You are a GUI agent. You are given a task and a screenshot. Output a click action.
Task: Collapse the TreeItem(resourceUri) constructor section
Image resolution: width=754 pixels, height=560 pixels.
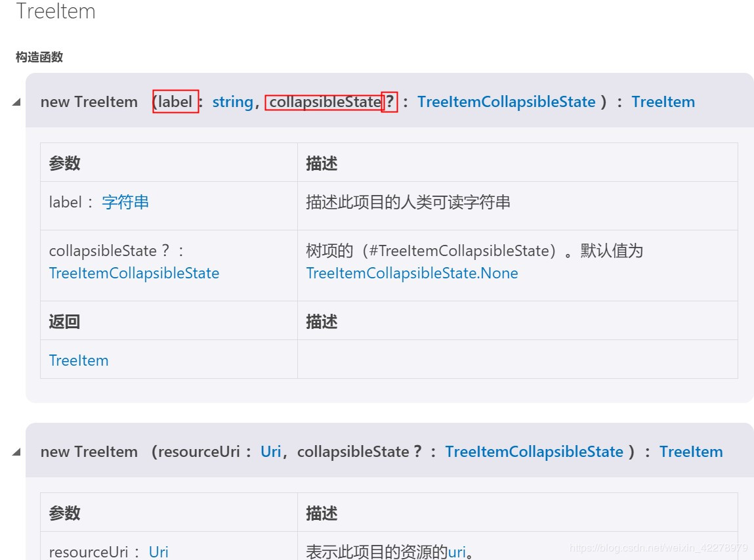tap(16, 452)
